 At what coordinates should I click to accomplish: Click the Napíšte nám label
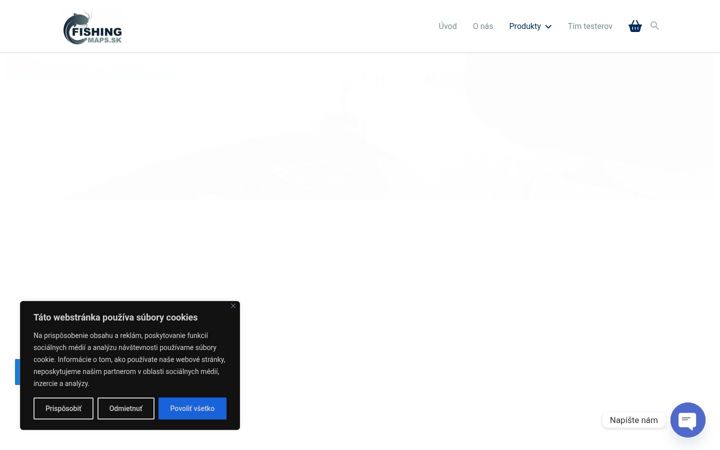click(x=633, y=420)
